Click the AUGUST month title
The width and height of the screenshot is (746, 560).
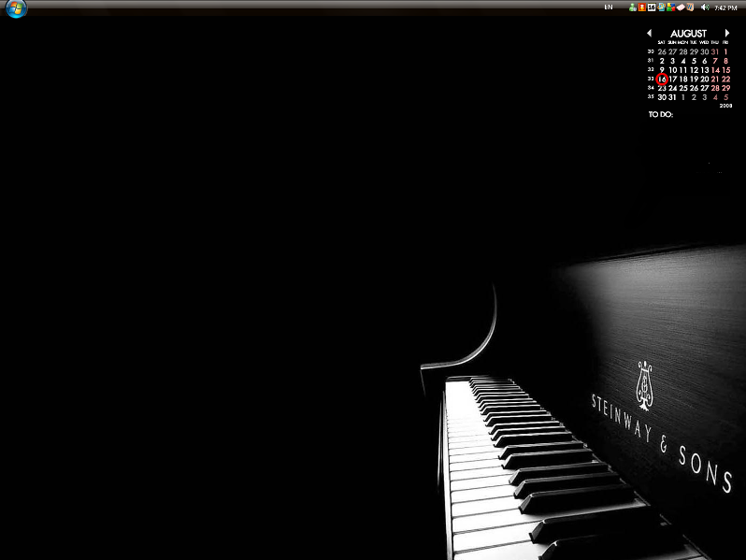688,34
